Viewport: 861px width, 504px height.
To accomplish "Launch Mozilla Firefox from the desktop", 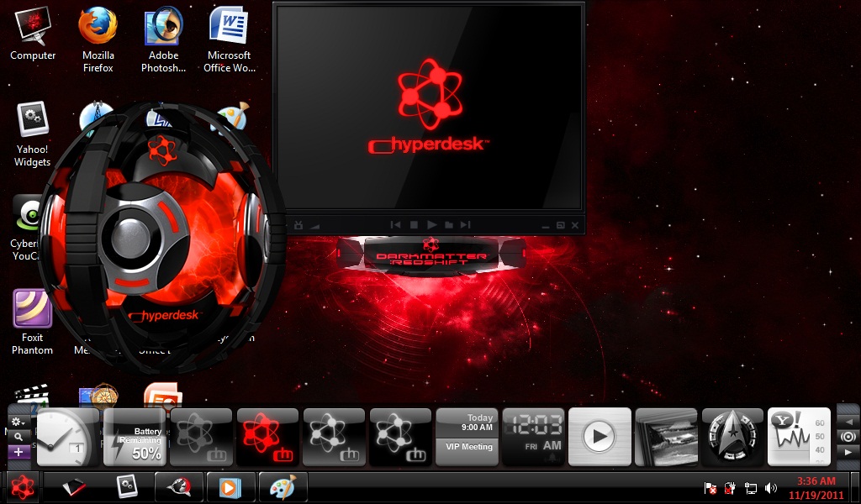I will coord(98,39).
